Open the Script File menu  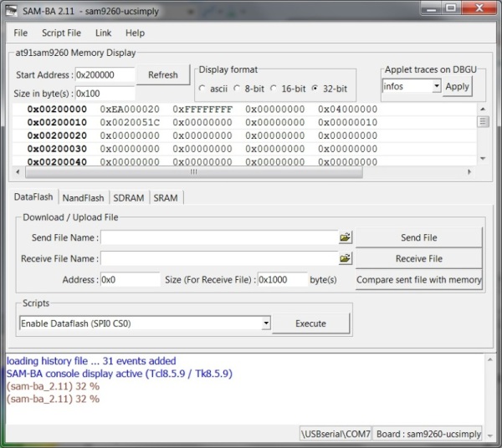(x=61, y=33)
